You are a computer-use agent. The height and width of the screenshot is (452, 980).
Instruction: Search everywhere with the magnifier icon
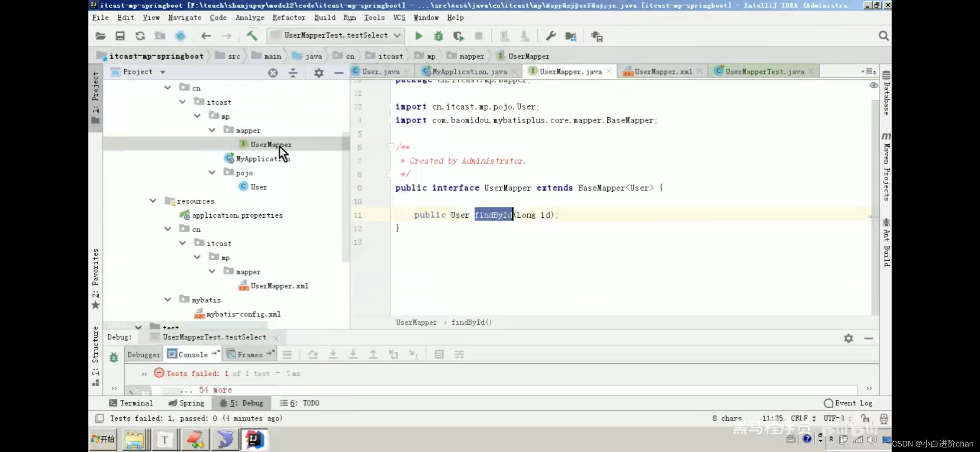883,36
